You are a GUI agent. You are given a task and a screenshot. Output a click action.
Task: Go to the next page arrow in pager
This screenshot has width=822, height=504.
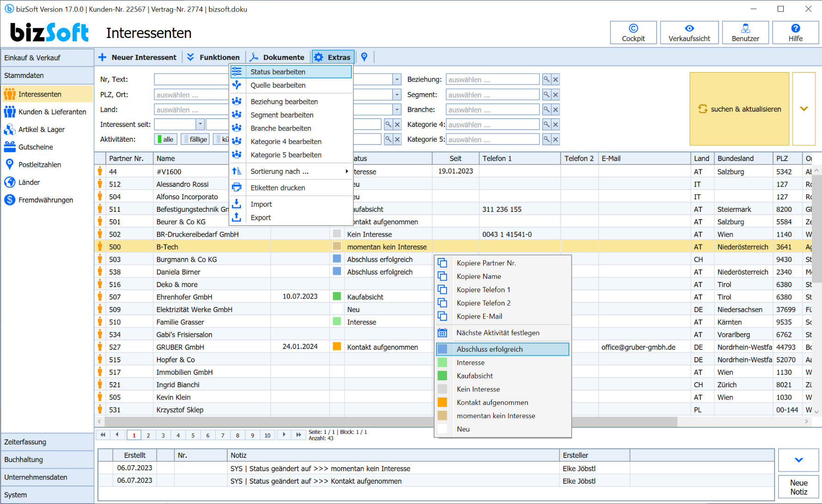point(284,435)
